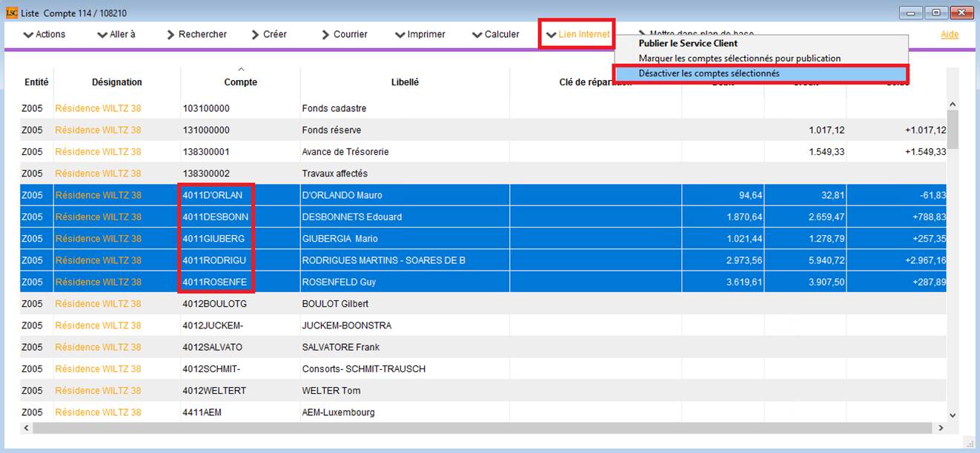The width and height of the screenshot is (980, 453).
Task: Open the Courrier menu
Action: (345, 34)
